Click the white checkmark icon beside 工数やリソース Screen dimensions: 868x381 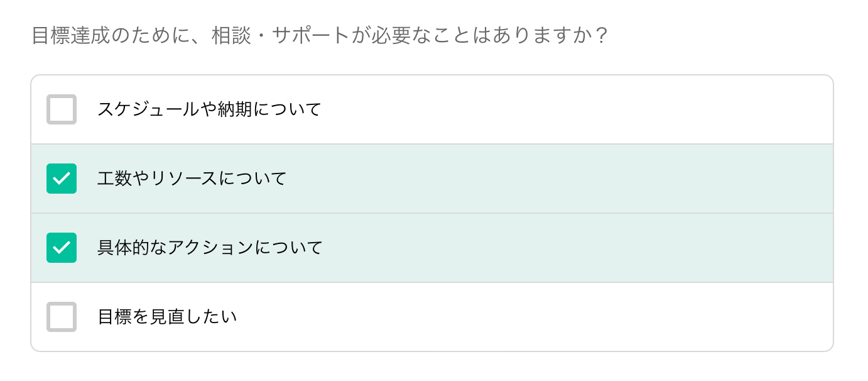point(62,179)
